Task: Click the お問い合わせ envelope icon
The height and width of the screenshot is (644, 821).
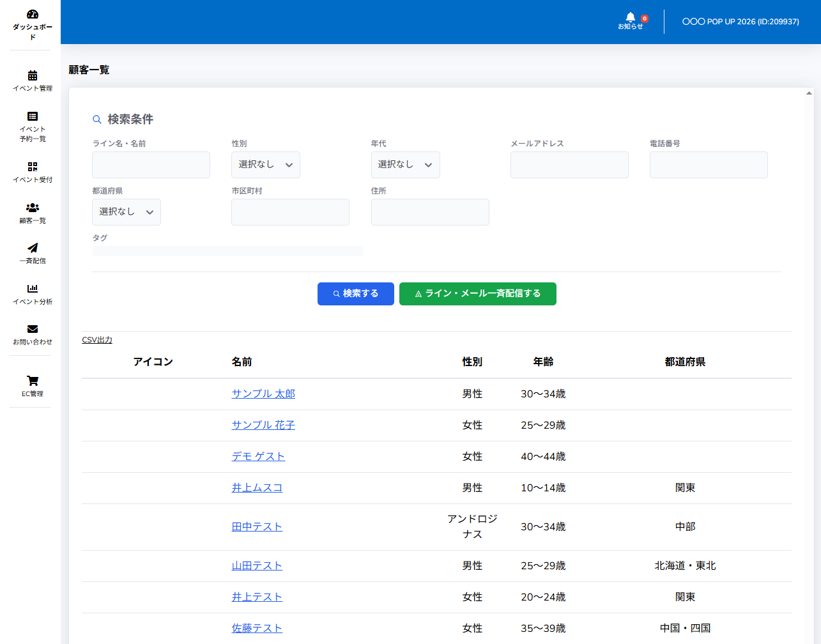Action: tap(33, 329)
